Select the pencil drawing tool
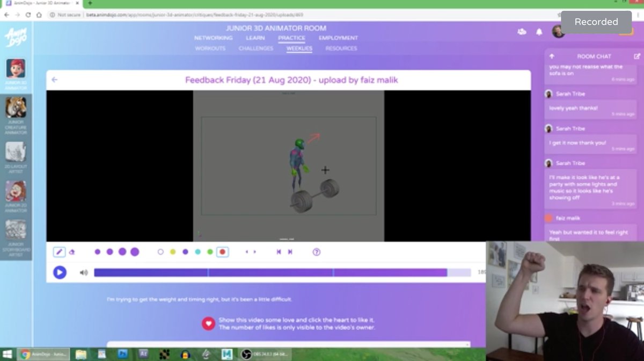644x361 pixels. pos(60,252)
